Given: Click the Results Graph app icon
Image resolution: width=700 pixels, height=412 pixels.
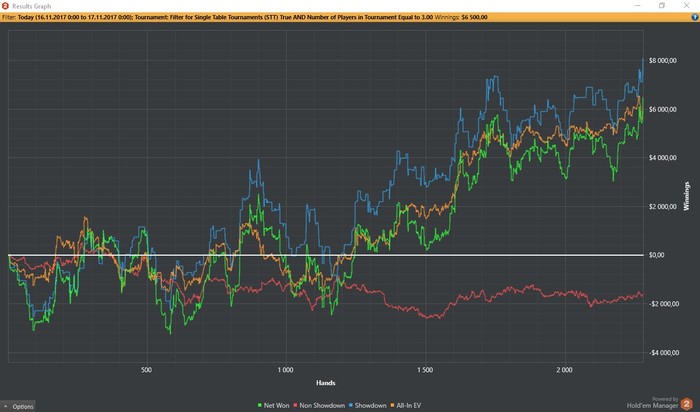Looking at the screenshot, I should click(x=5, y=6).
